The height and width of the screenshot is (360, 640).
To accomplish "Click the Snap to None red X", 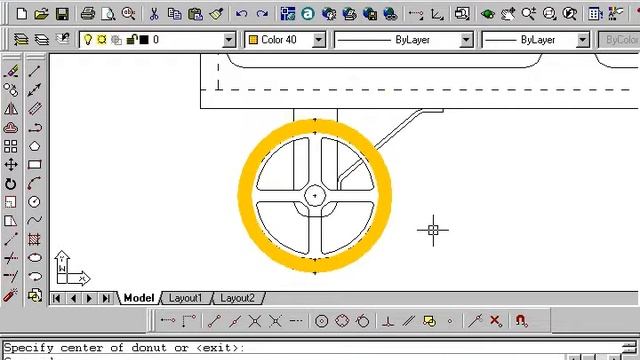I will pos(496,321).
